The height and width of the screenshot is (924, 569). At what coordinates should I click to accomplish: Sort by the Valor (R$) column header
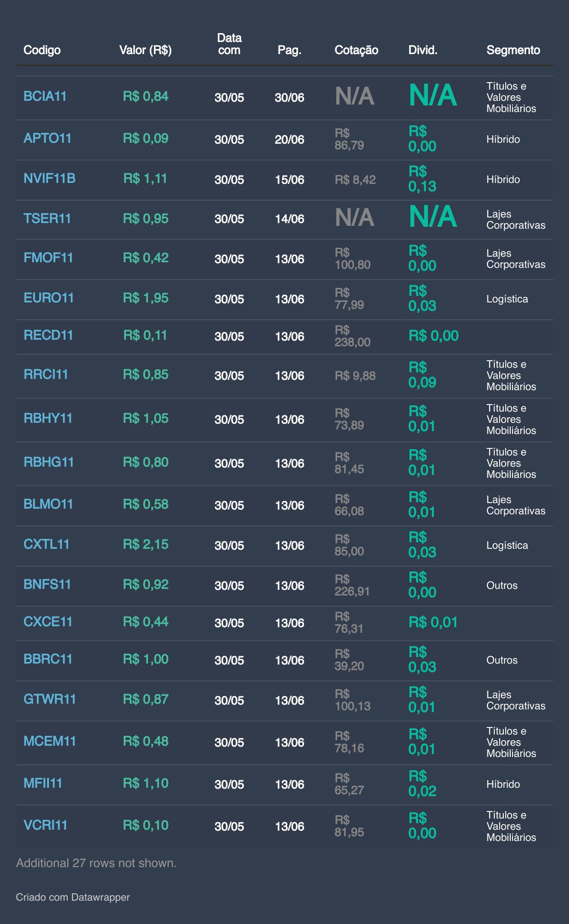pyautogui.click(x=145, y=50)
